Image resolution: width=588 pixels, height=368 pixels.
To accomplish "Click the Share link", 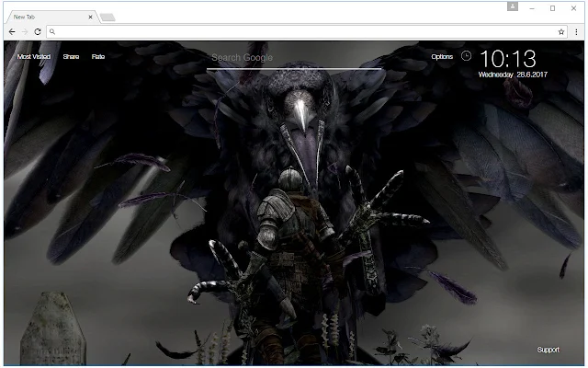I will click(71, 57).
